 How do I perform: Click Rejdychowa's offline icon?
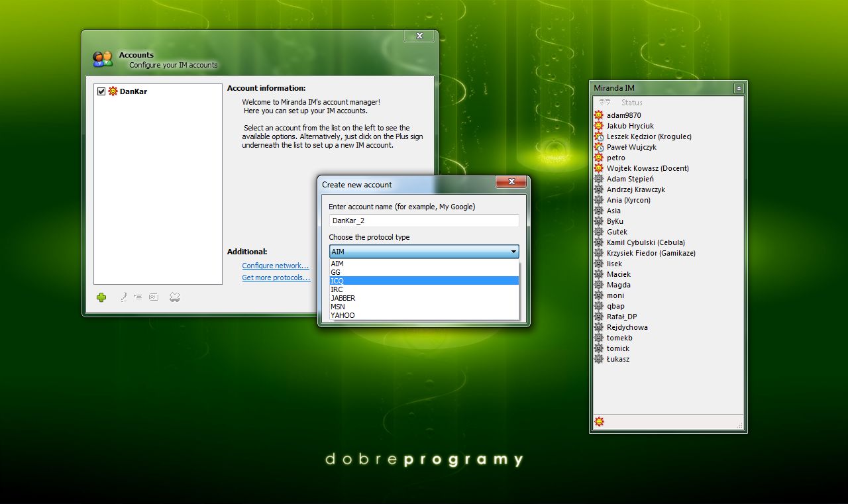point(599,327)
